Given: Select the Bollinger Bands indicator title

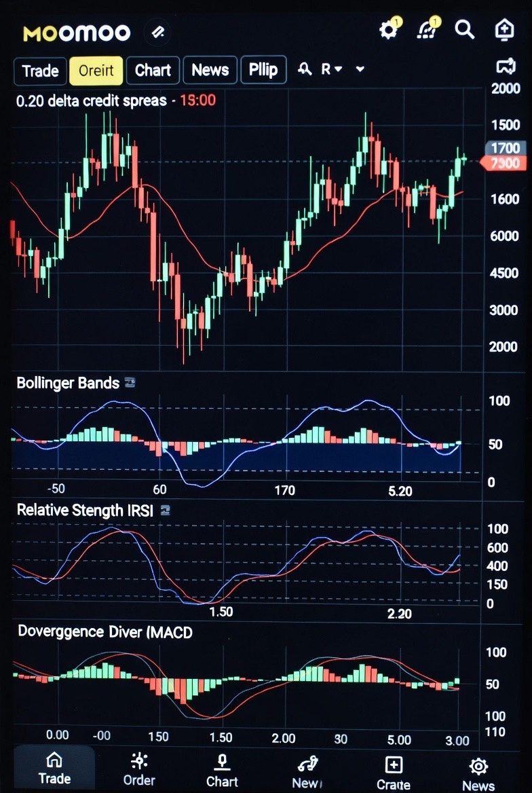Looking at the screenshot, I should pyautogui.click(x=68, y=383).
